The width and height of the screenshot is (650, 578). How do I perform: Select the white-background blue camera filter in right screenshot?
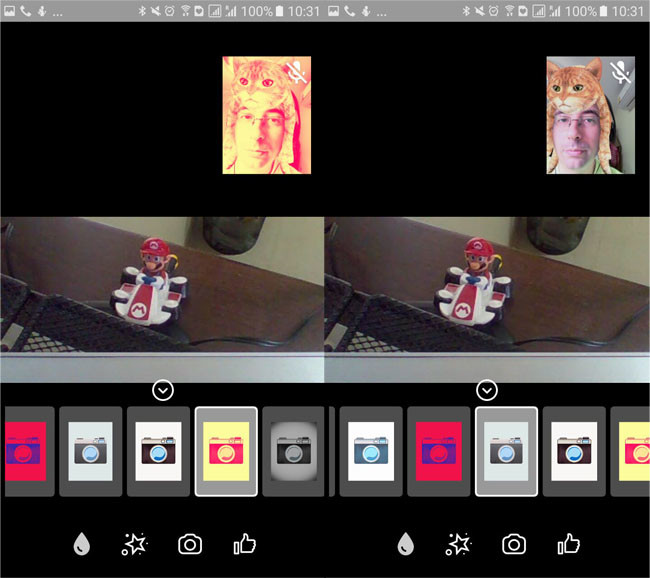[371, 451]
